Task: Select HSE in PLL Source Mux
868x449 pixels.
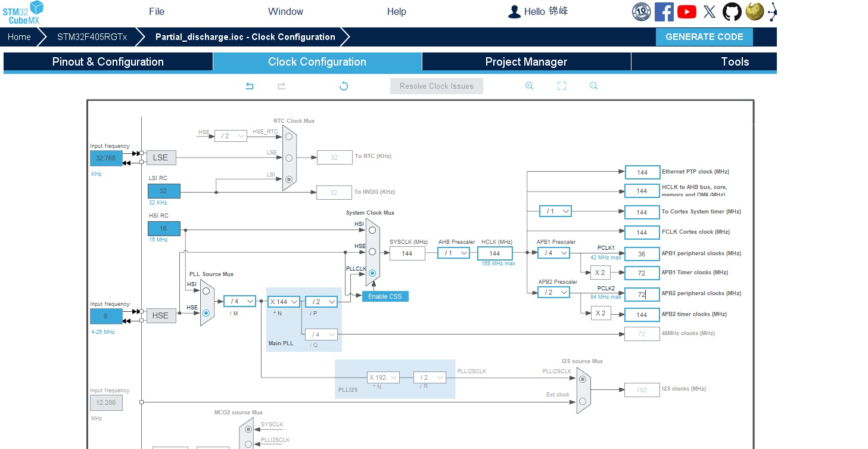Action: [206, 312]
